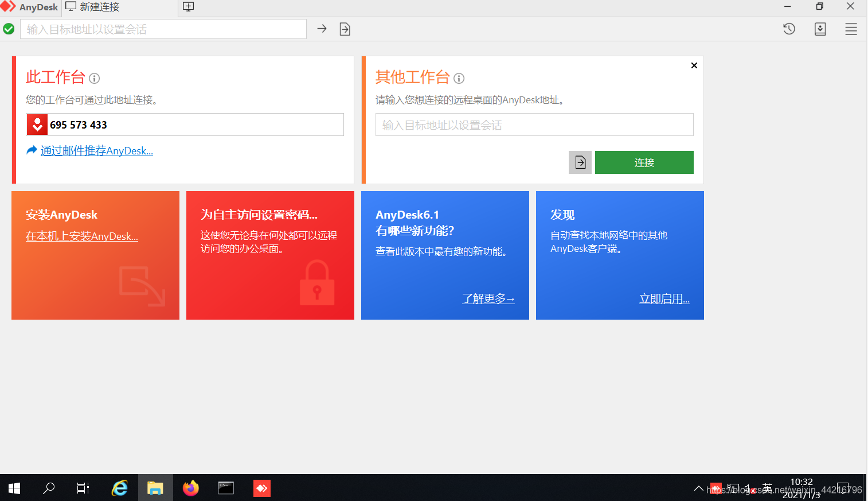Click the AnyDesk6.1 有哪些新功能 heading

415,223
